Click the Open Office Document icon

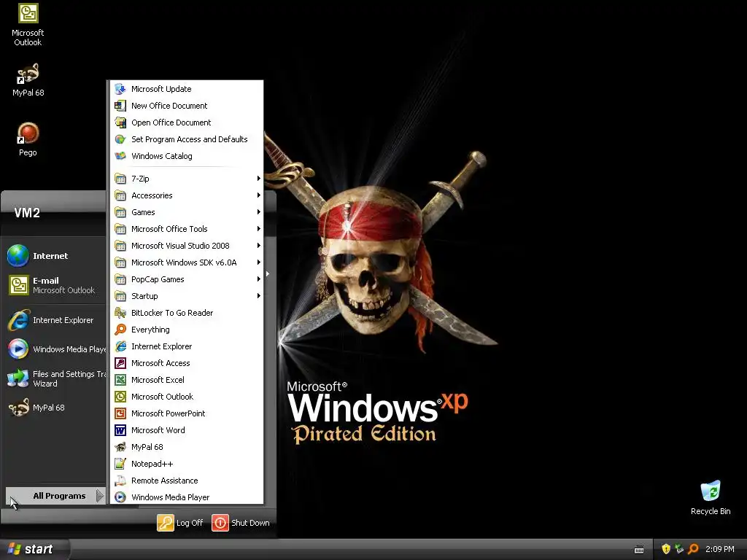point(120,122)
